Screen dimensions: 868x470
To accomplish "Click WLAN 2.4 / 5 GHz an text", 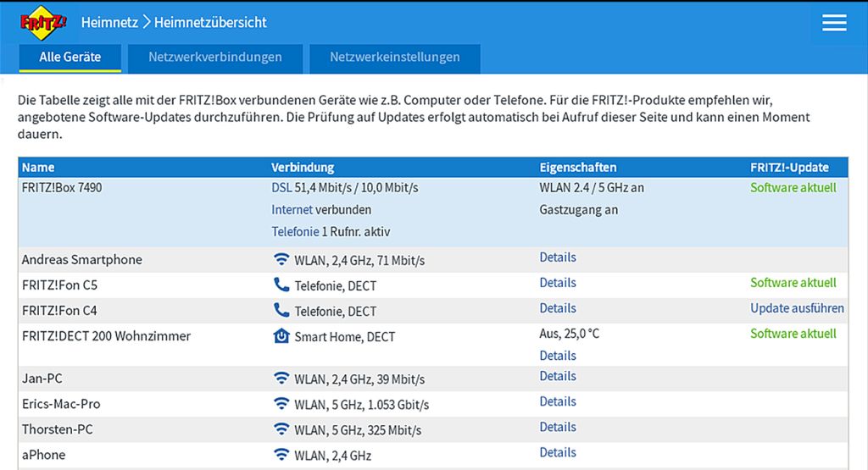I will [x=592, y=187].
